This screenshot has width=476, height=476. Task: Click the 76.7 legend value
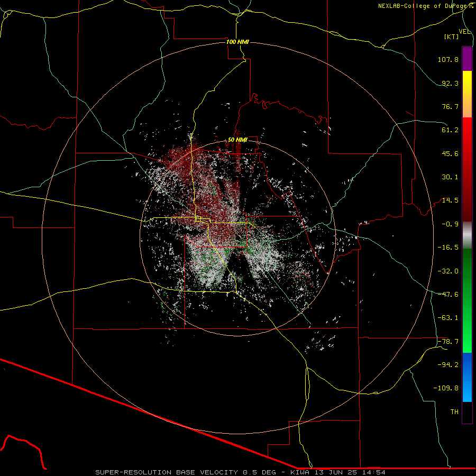pyautogui.click(x=450, y=106)
